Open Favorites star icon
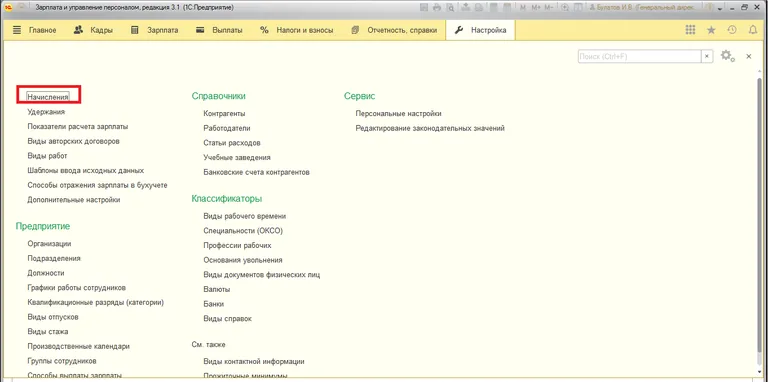This screenshot has width=768, height=382. click(x=711, y=30)
